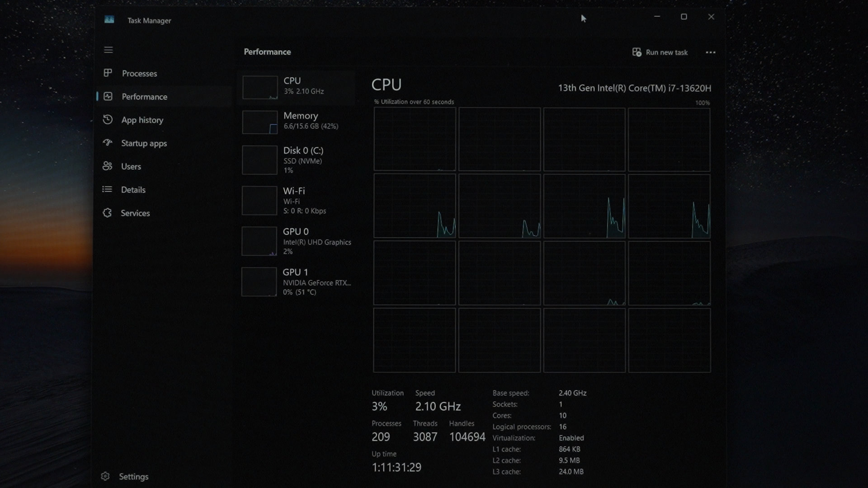The height and width of the screenshot is (488, 868).
Task: Open App history via clock icon
Action: 108,120
